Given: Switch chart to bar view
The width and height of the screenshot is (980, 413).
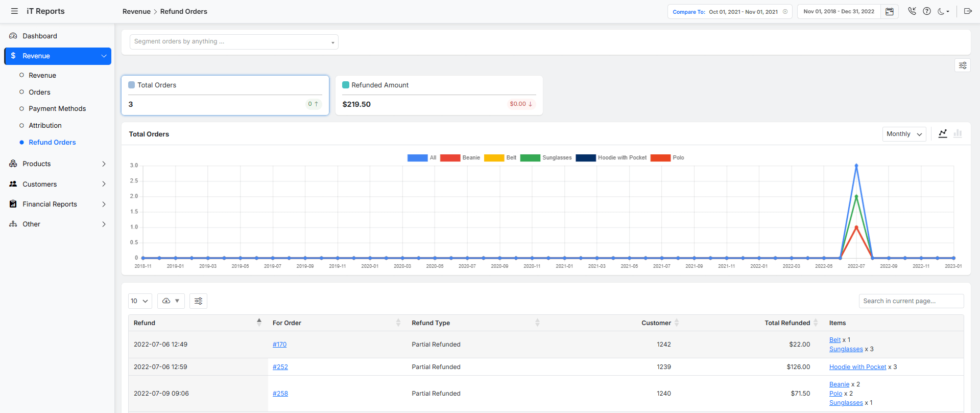Looking at the screenshot, I should [958, 133].
